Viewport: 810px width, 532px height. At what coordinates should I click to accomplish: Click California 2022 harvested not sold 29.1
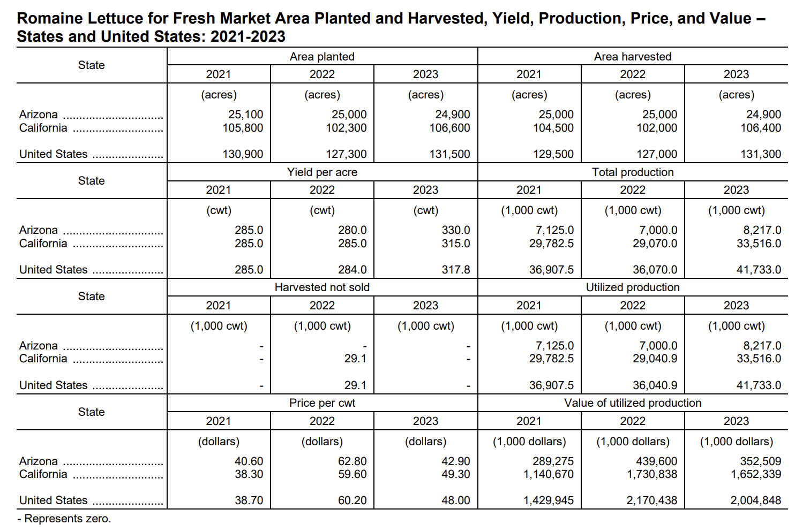tap(355, 359)
